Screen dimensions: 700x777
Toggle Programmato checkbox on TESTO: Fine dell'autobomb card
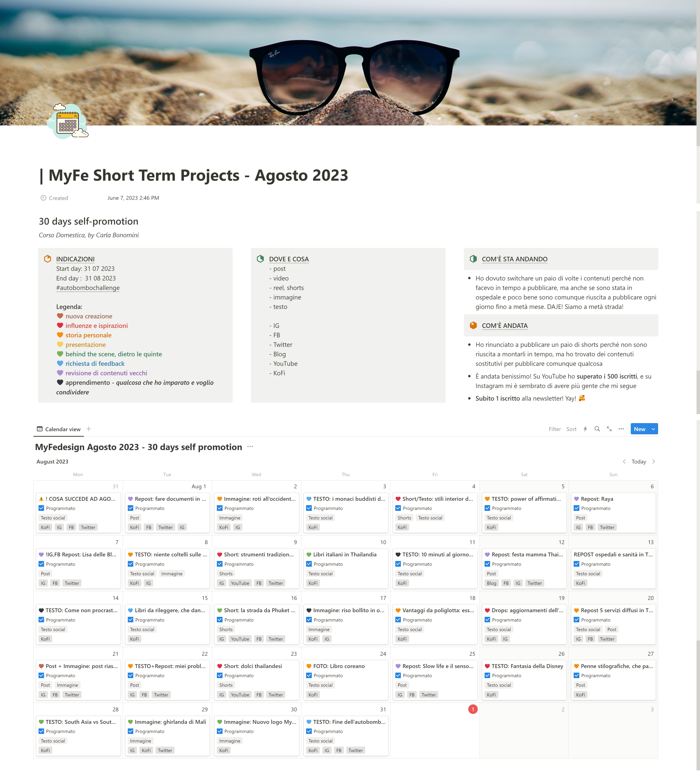pyautogui.click(x=309, y=731)
